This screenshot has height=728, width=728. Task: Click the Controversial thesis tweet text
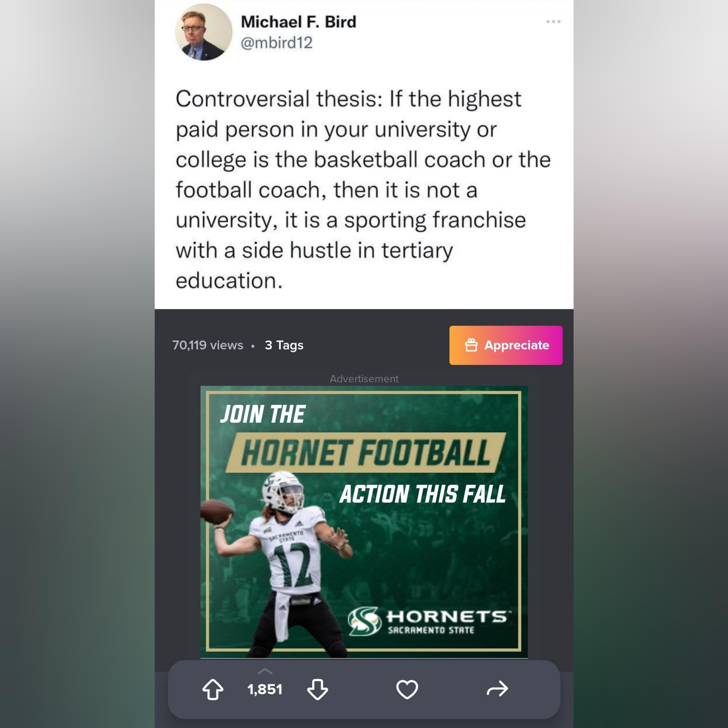click(363, 189)
